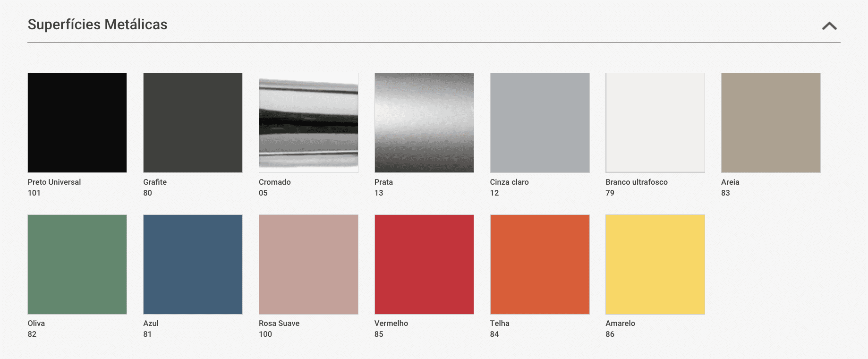Click the Cromado label text

point(274,182)
